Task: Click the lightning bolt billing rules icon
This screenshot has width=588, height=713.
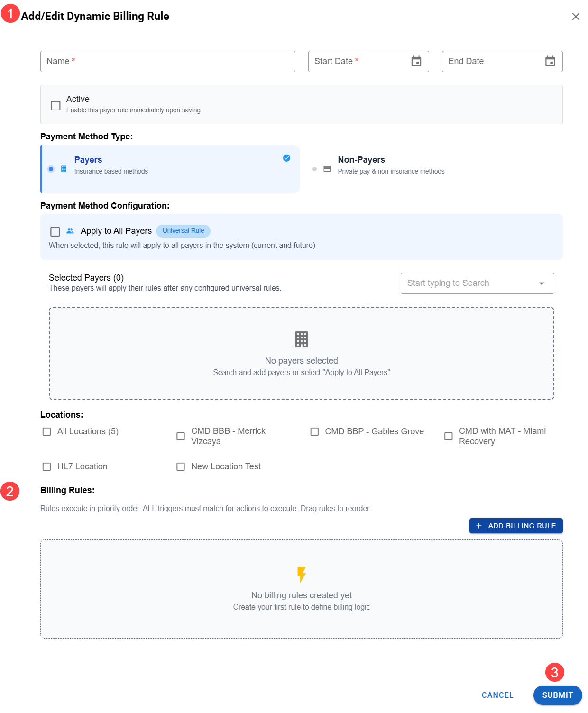Action: click(x=301, y=574)
